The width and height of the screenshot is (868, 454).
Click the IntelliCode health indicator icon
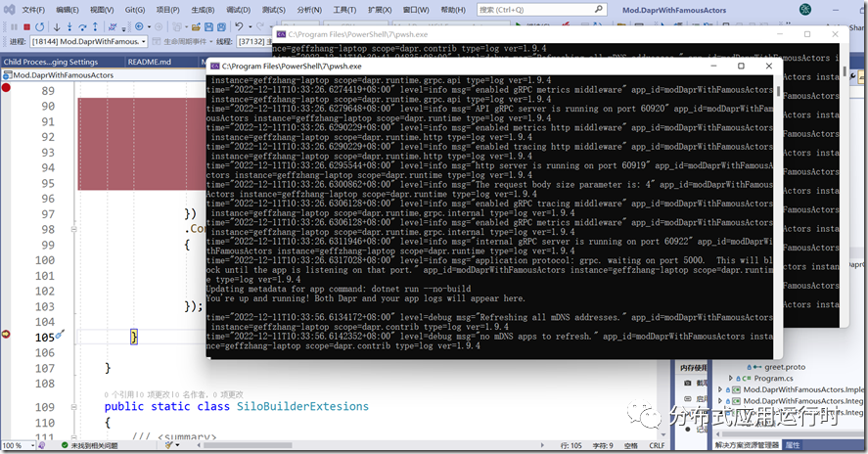pyautogui.click(x=41, y=445)
